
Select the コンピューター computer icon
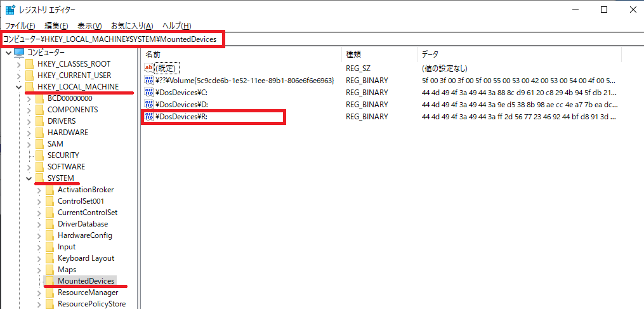pos(19,52)
